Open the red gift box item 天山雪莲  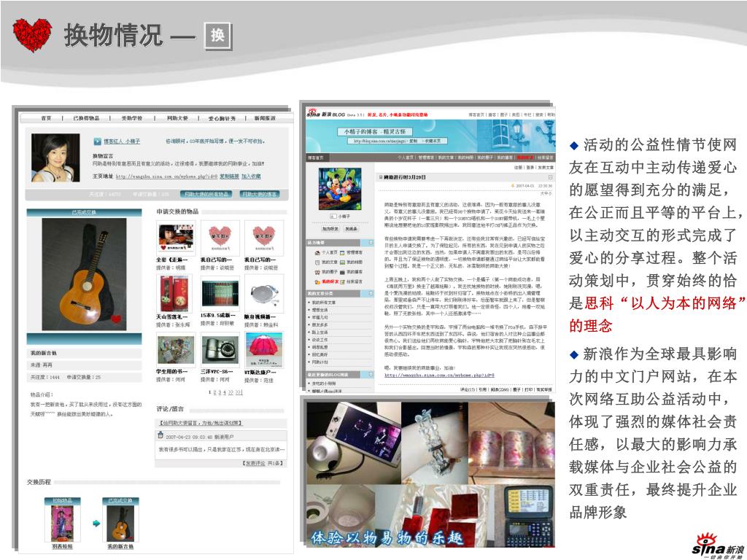tap(174, 293)
